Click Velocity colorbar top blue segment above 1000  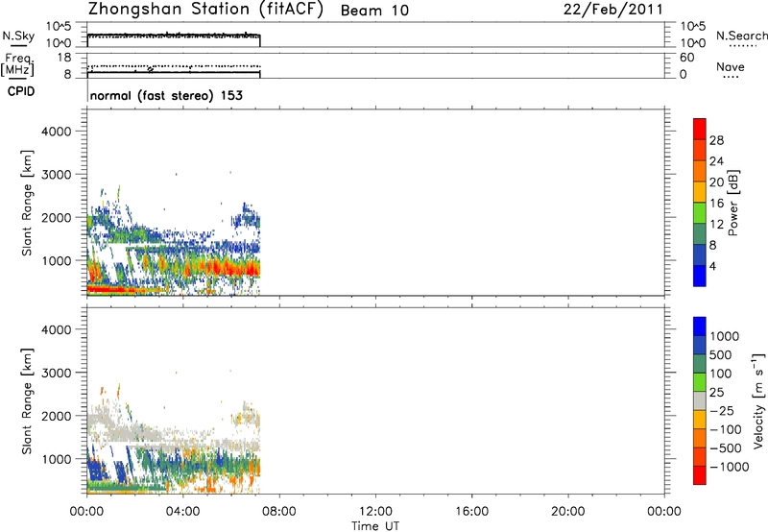point(700,326)
